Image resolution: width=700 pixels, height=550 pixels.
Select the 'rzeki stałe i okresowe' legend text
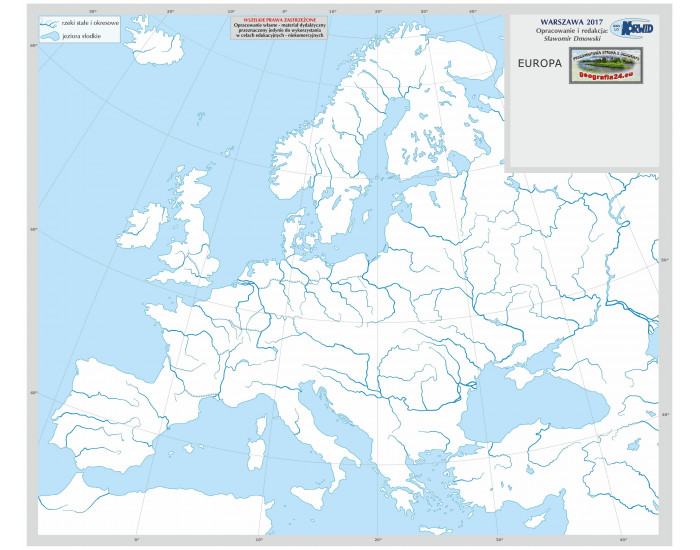[91, 23]
